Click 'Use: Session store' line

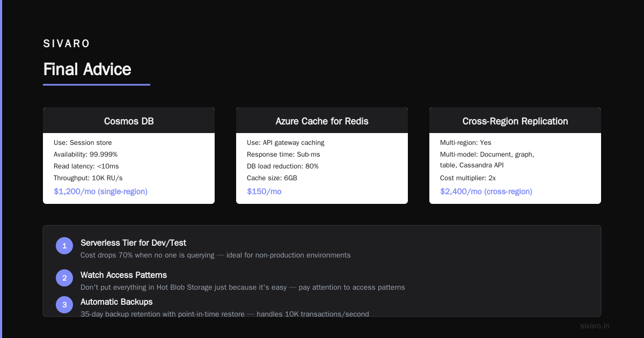[x=83, y=143]
